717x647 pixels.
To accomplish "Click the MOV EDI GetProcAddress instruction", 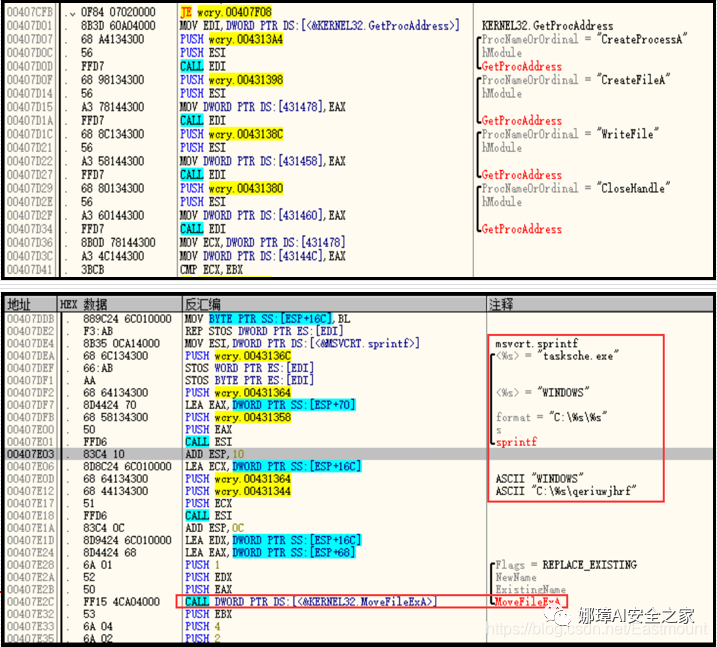I will pos(319,26).
